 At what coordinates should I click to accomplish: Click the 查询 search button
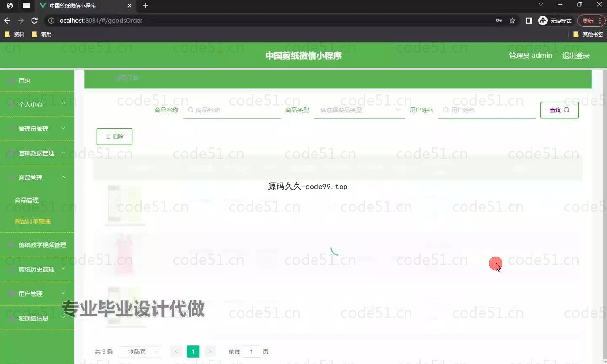pos(559,110)
